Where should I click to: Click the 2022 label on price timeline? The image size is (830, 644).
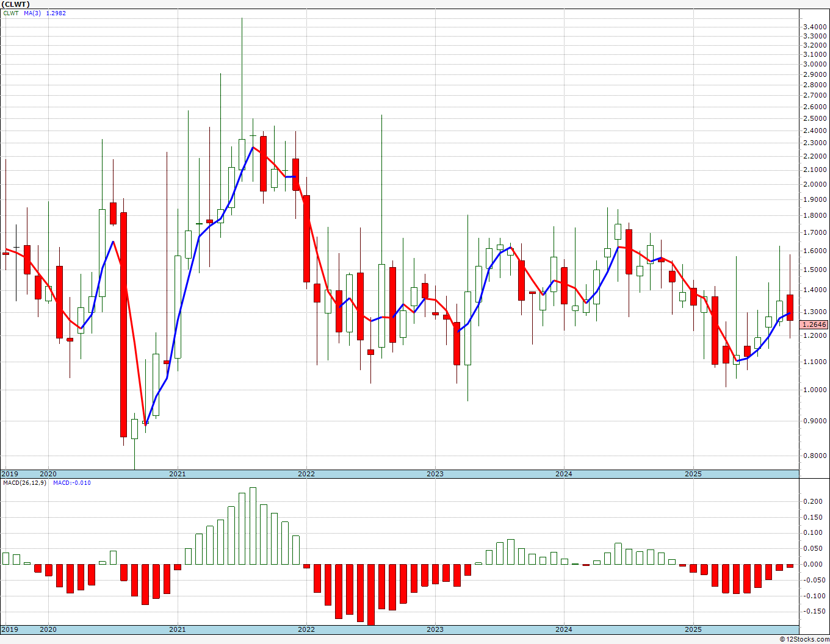click(306, 474)
